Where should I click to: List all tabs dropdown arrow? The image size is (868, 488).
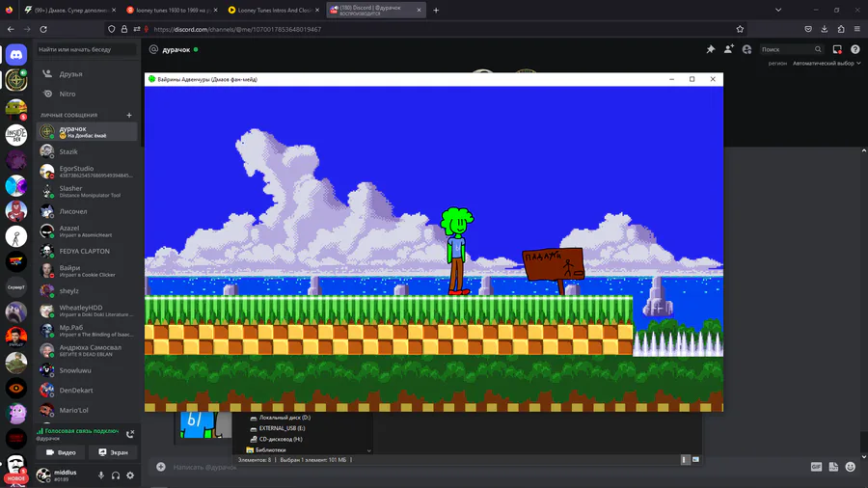pyautogui.click(x=778, y=10)
